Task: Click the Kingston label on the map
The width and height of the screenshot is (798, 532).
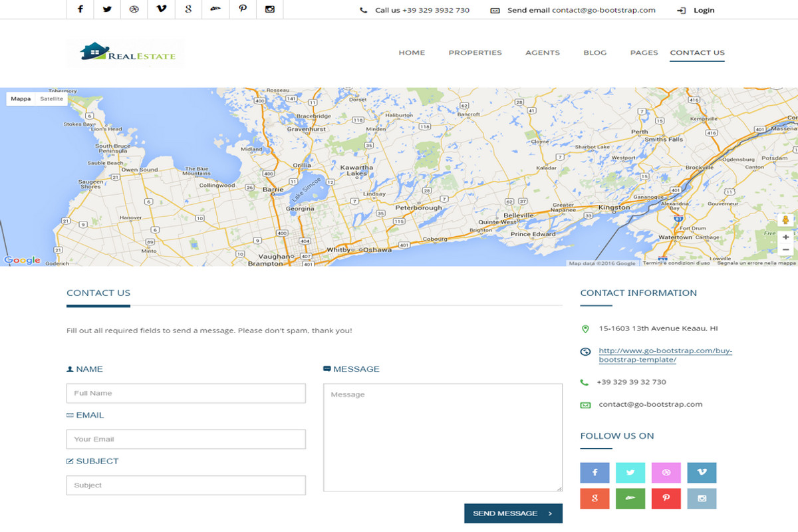Action: [x=614, y=207]
